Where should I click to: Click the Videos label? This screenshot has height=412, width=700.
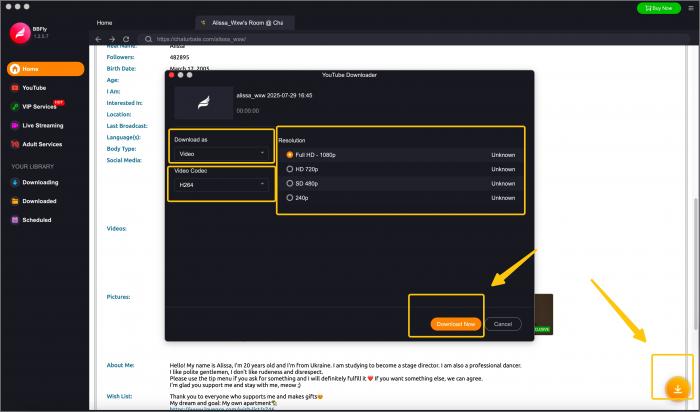pyautogui.click(x=116, y=229)
